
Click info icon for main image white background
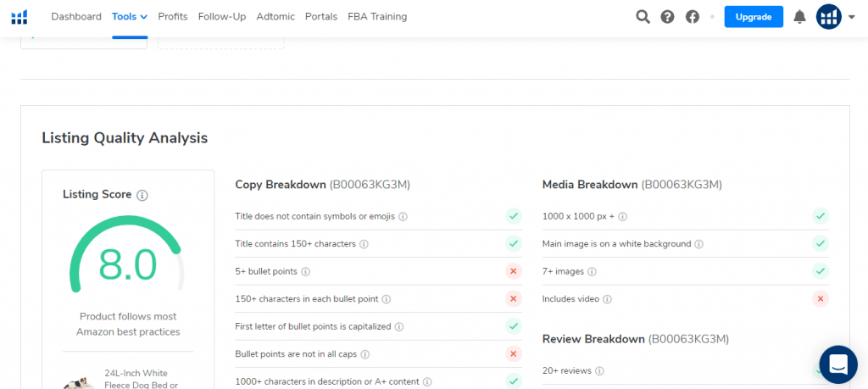tap(699, 244)
